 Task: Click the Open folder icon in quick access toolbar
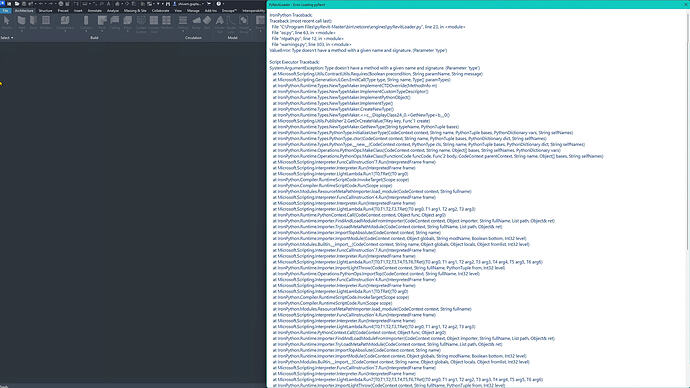pos(17,4)
